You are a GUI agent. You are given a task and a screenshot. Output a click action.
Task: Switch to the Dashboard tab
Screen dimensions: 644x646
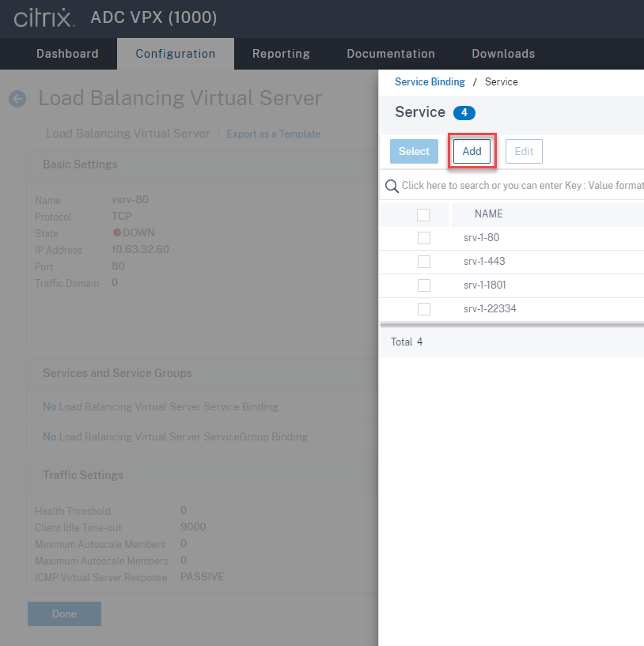[x=67, y=54]
